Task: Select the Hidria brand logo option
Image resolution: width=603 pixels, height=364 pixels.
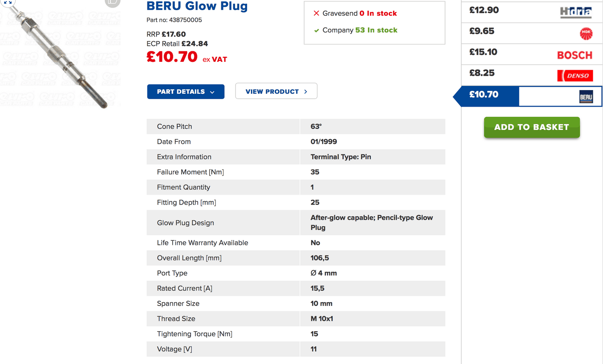Action: pos(575,12)
